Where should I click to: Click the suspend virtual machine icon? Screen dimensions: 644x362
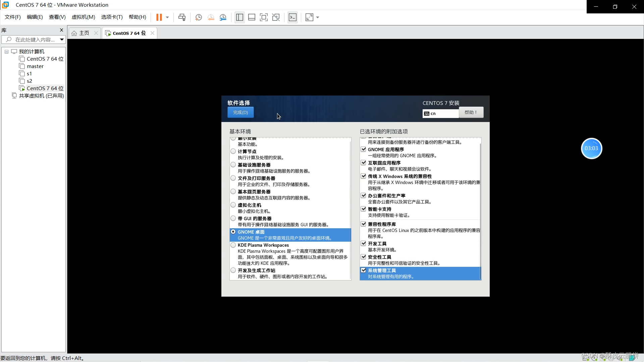click(159, 17)
